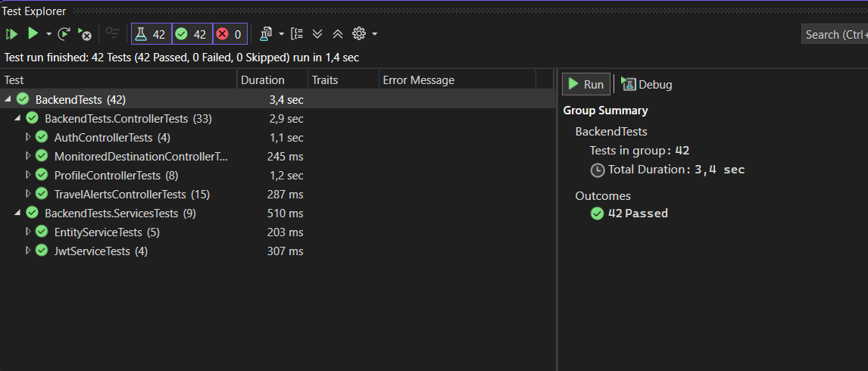Open the Run dropdown arrow next to play
The width and height of the screenshot is (868, 371).
[x=48, y=34]
